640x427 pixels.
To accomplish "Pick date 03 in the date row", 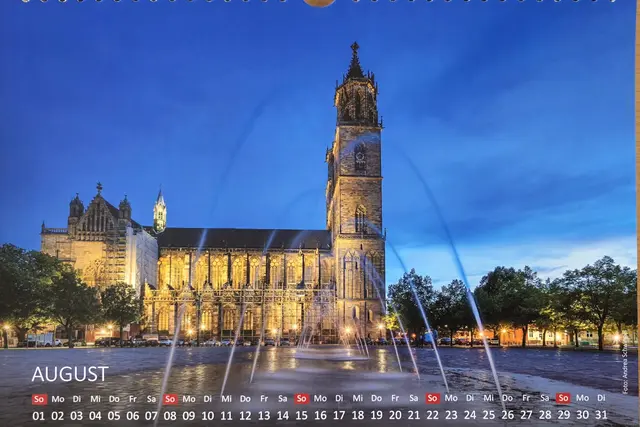I will pos(76,416).
